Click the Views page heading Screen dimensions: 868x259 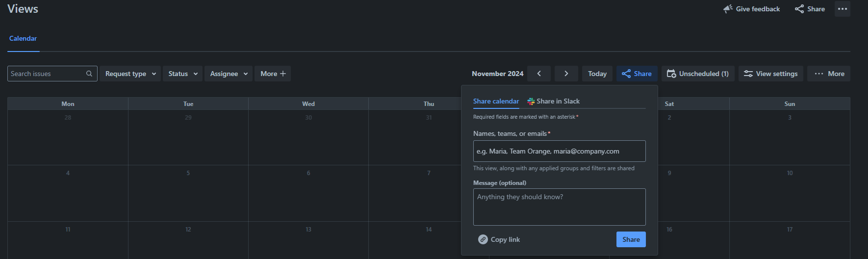(x=23, y=9)
